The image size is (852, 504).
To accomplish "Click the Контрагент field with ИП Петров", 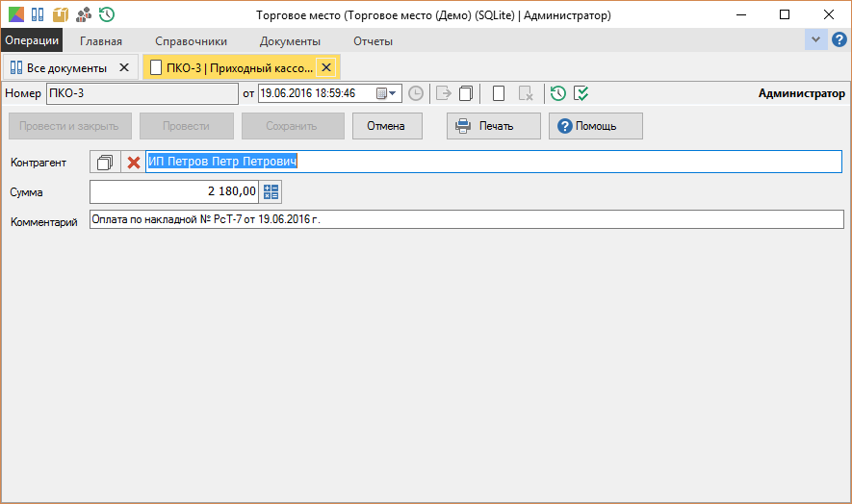I will point(493,162).
